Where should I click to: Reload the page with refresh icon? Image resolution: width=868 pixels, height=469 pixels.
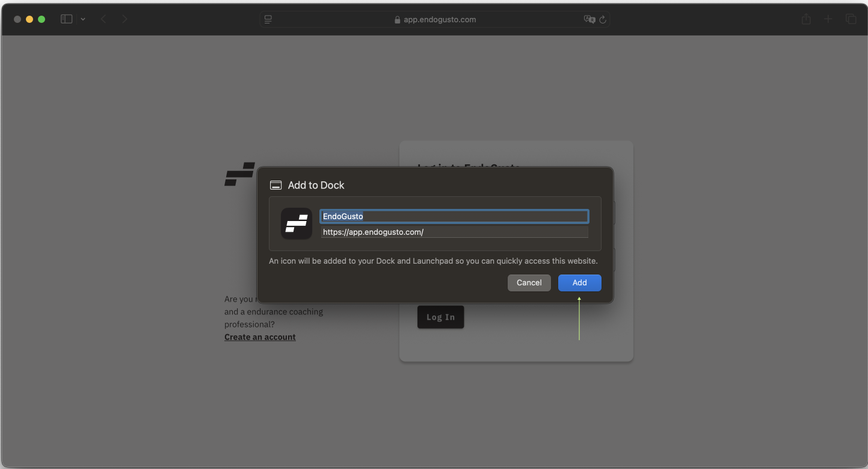(603, 19)
